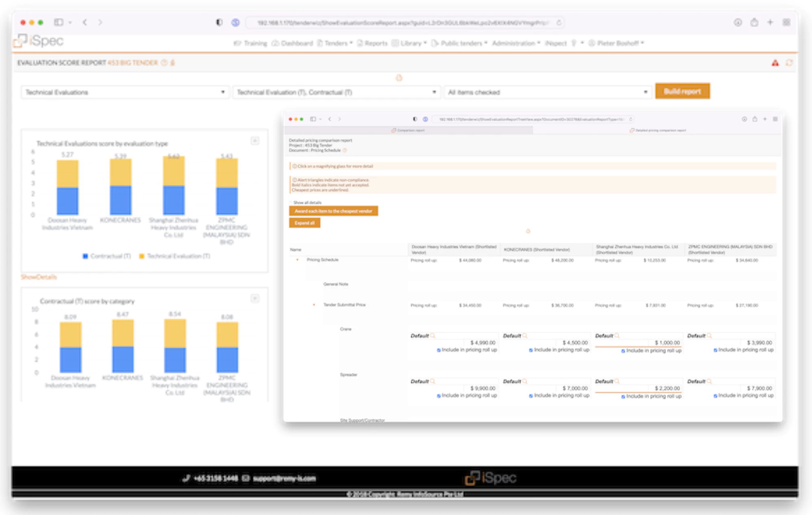Click the help icon after Pricing Schedule document
This screenshot has width=812, height=515.
(x=345, y=150)
